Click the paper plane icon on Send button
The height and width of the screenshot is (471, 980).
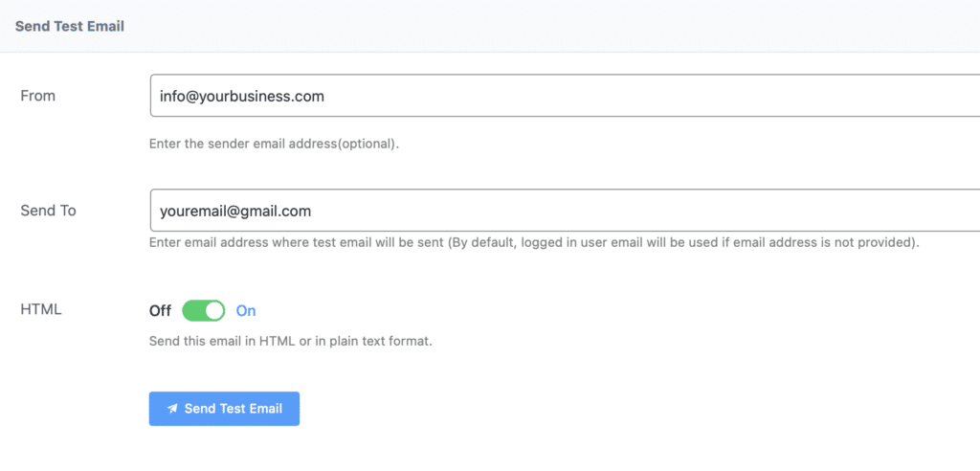(x=172, y=409)
